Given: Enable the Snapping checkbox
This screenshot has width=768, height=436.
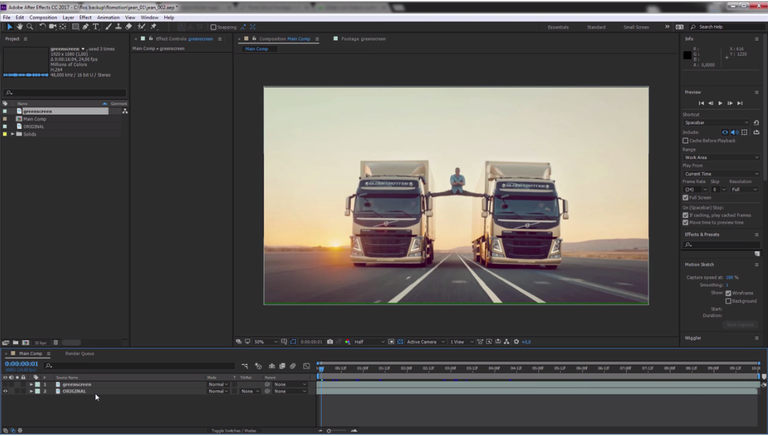Looking at the screenshot, I should pyautogui.click(x=213, y=27).
